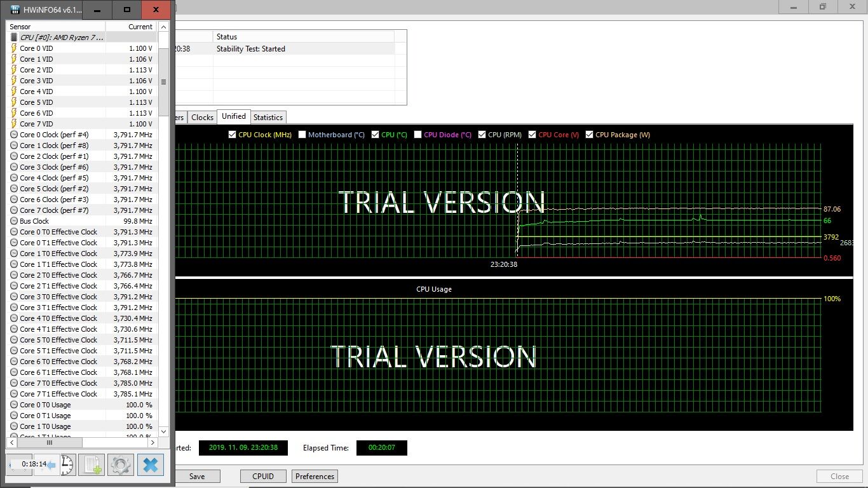Switch to the Clocks tab
Viewport: 868px width, 488px height.
[x=202, y=118]
